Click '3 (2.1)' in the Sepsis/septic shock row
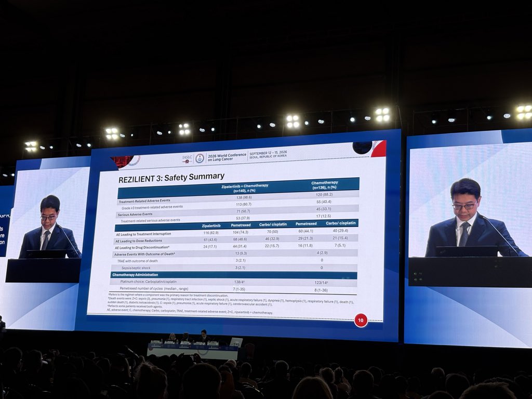532x399 pixels. click(240, 268)
